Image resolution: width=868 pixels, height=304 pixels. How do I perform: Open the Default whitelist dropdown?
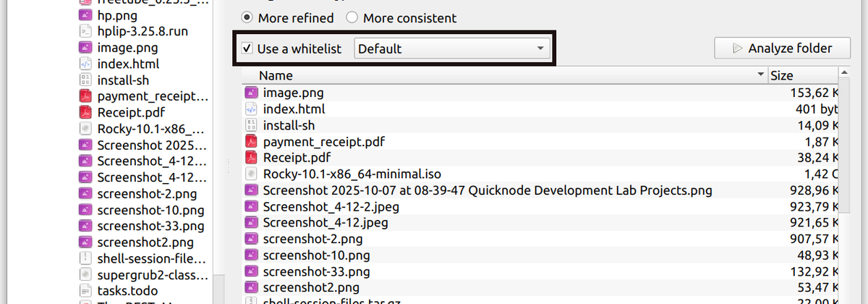pos(452,49)
